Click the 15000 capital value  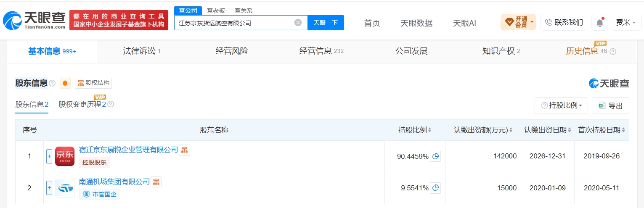click(x=507, y=188)
